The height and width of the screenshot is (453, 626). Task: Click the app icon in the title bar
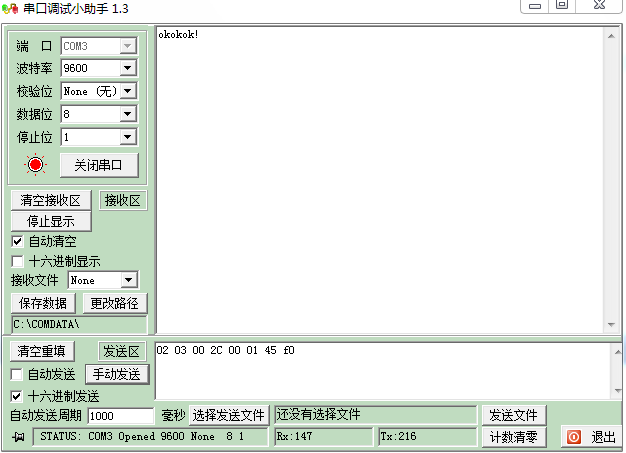pyautogui.click(x=10, y=9)
